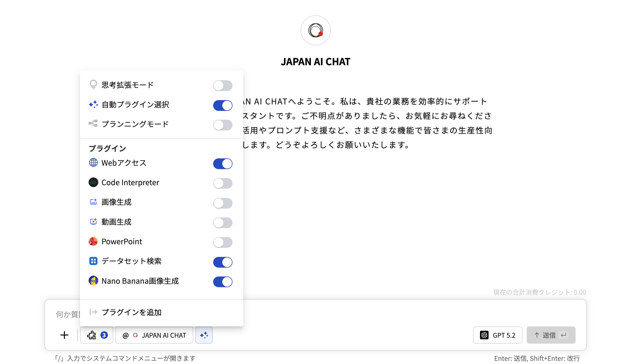Click the 動画生成 menu entry label
This screenshot has height=364, width=633.
point(117,222)
